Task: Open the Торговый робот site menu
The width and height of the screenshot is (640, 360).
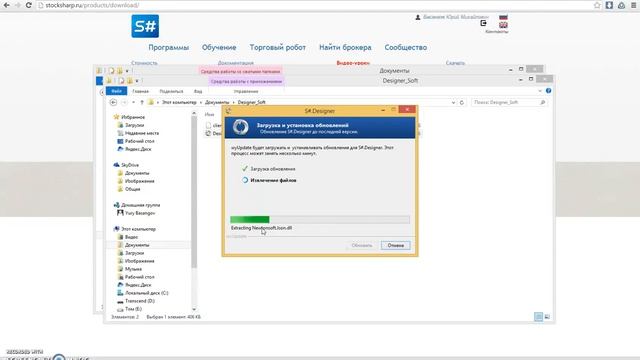Action: (278, 47)
